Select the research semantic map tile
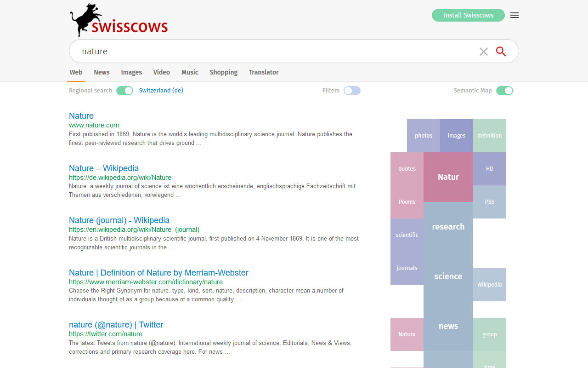 448,227
